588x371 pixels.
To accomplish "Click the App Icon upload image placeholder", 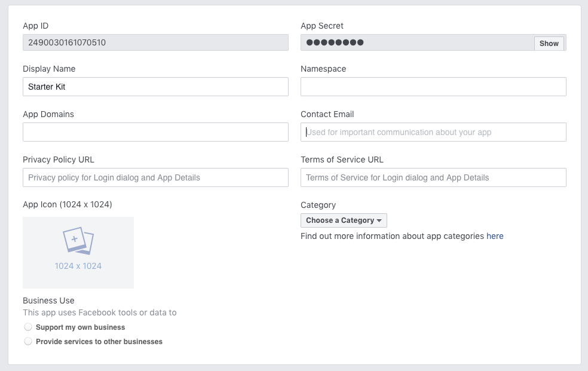I will click(x=78, y=252).
